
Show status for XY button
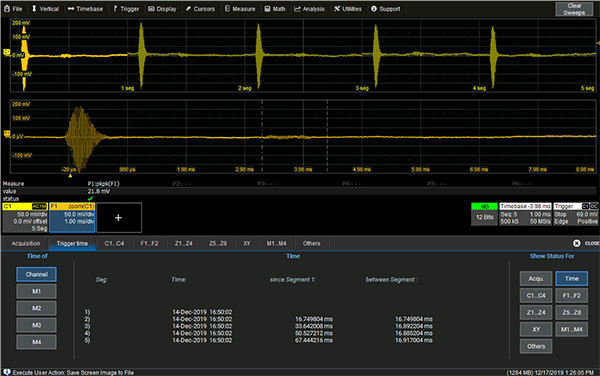[x=536, y=329]
